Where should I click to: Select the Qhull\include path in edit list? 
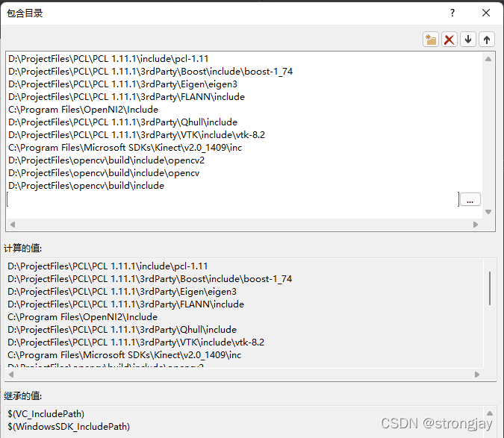122,122
